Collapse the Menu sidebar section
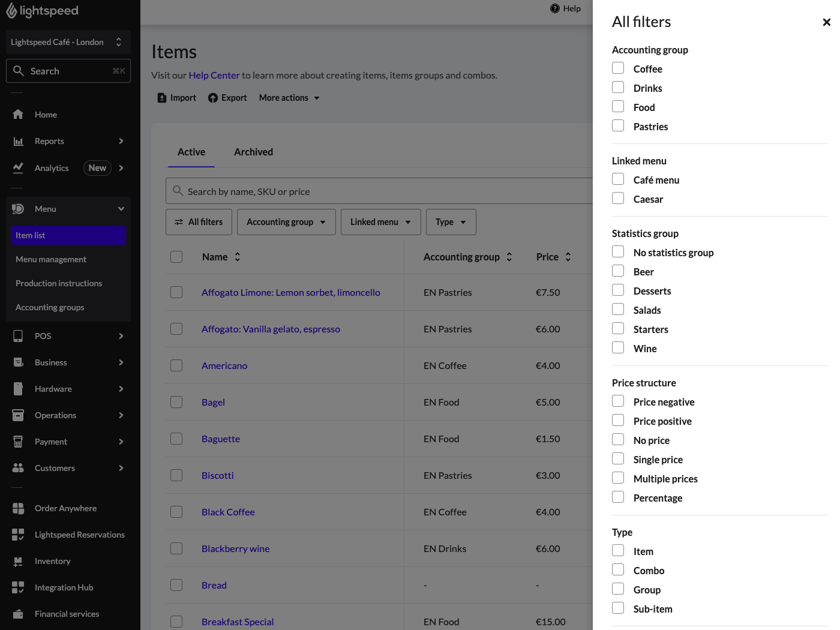The width and height of the screenshot is (840, 630). (121, 209)
